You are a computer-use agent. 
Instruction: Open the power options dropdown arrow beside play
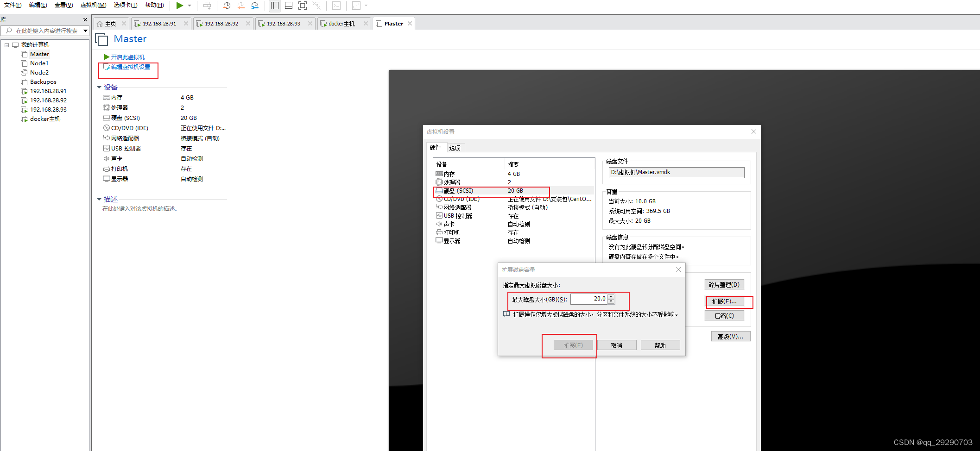tap(190, 6)
